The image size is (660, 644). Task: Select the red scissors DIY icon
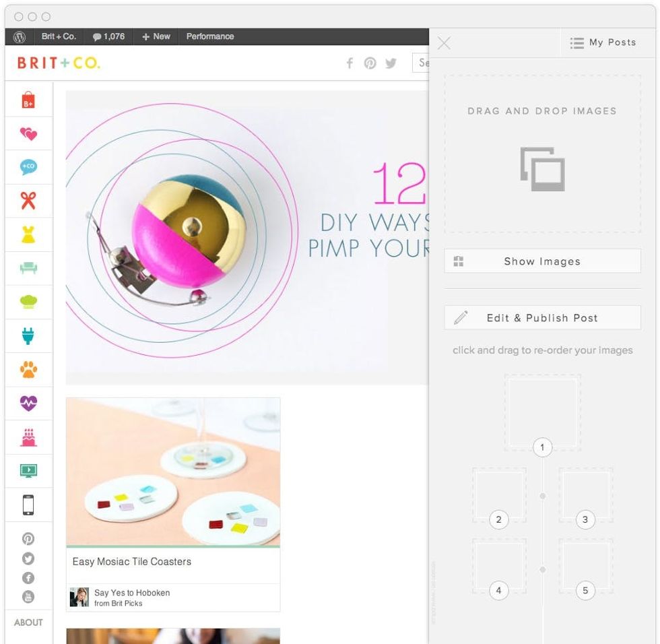point(28,201)
